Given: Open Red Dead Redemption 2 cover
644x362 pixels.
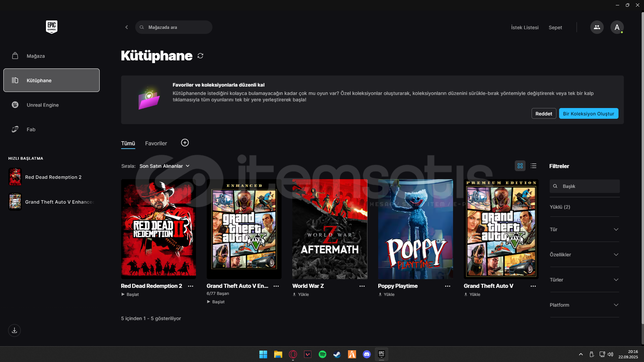Looking at the screenshot, I should click(158, 229).
